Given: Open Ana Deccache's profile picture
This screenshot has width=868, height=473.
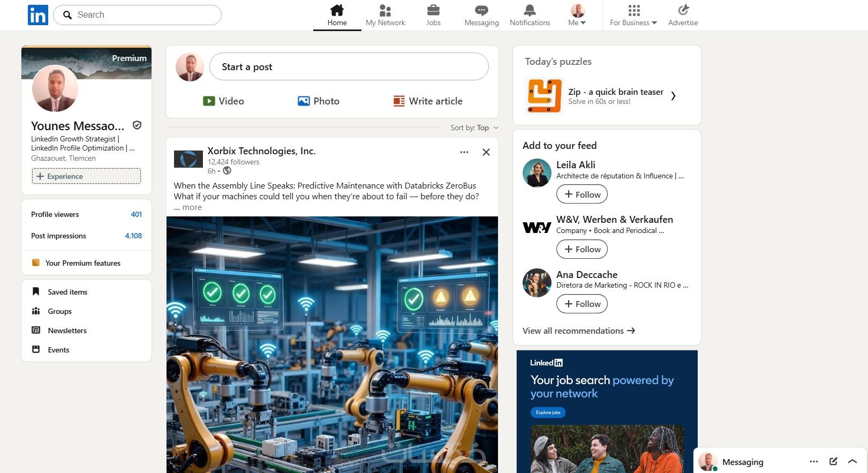Looking at the screenshot, I should [x=537, y=283].
